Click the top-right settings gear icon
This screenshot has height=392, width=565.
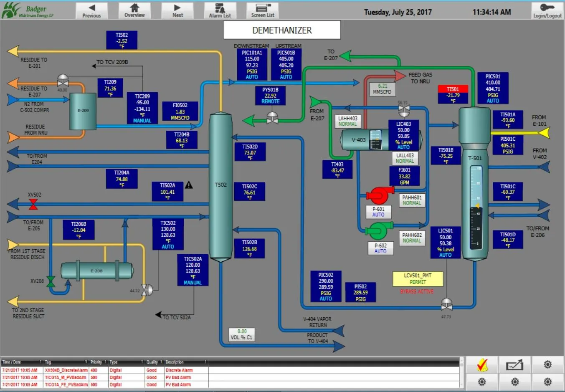pyautogui.click(x=547, y=364)
